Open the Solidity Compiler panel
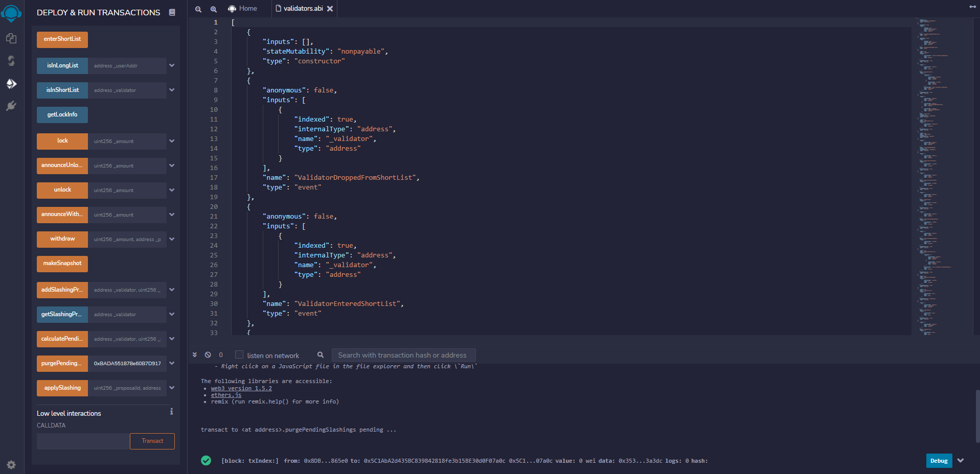This screenshot has height=474, width=980. 11,61
